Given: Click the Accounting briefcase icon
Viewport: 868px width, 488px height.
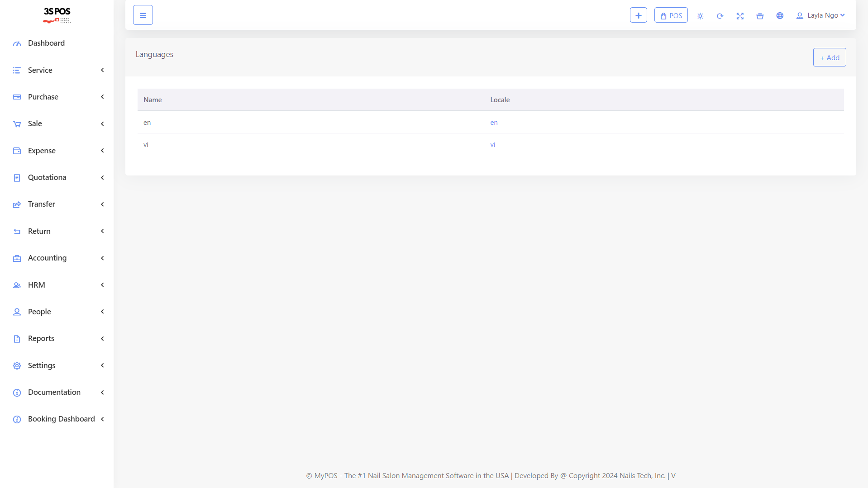Looking at the screenshot, I should point(17,258).
